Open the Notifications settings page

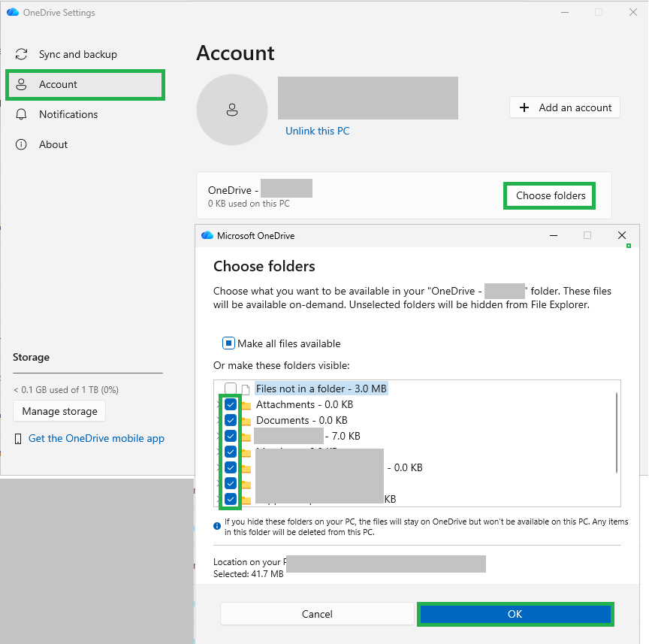(x=68, y=114)
